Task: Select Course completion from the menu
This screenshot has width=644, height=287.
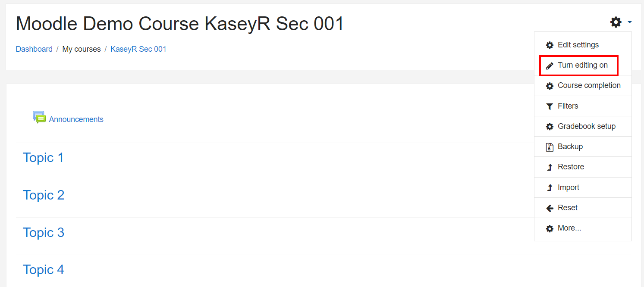Action: pyautogui.click(x=589, y=85)
